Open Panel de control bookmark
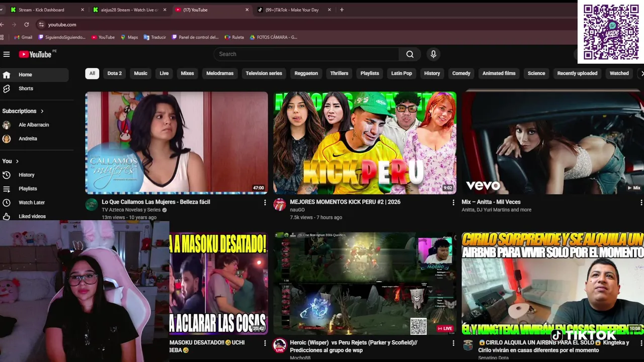 tap(195, 37)
